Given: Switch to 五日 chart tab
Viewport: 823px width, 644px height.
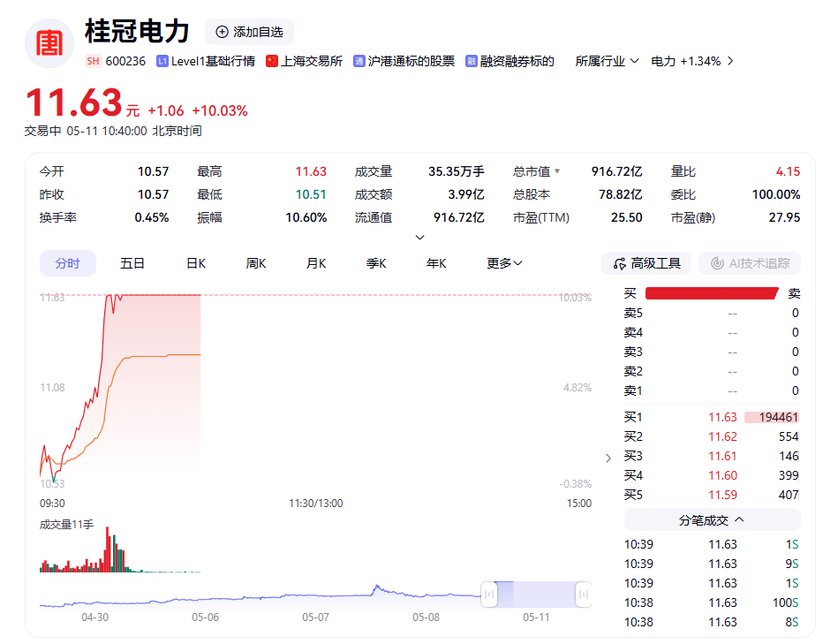Looking at the screenshot, I should (132, 263).
